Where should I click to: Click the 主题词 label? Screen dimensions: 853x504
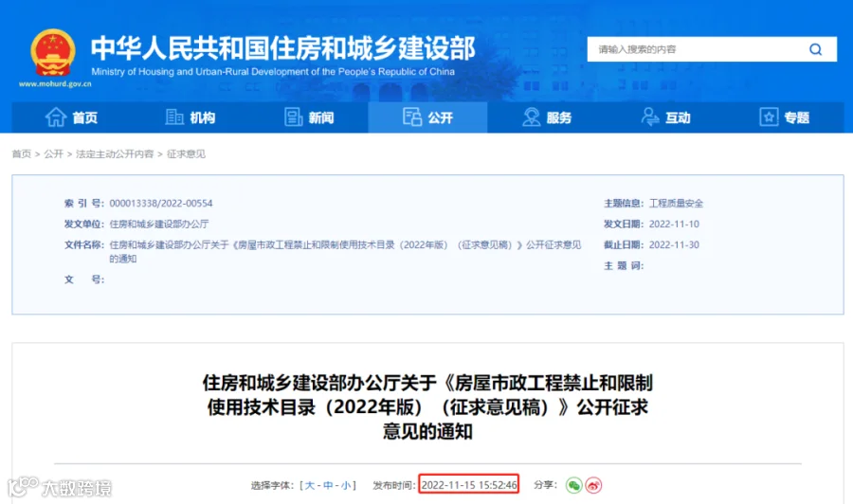click(624, 265)
